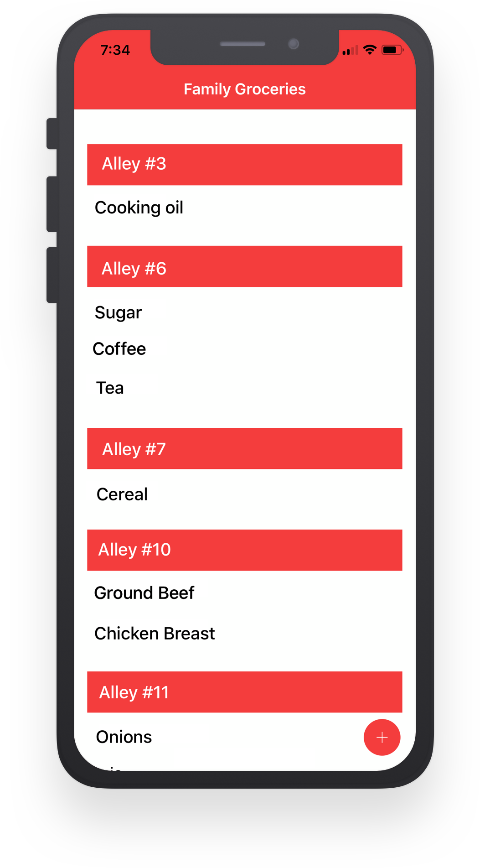Viewport: 480px width, 868px height.
Task: Tap the Alley #10 section header
Action: click(244, 550)
